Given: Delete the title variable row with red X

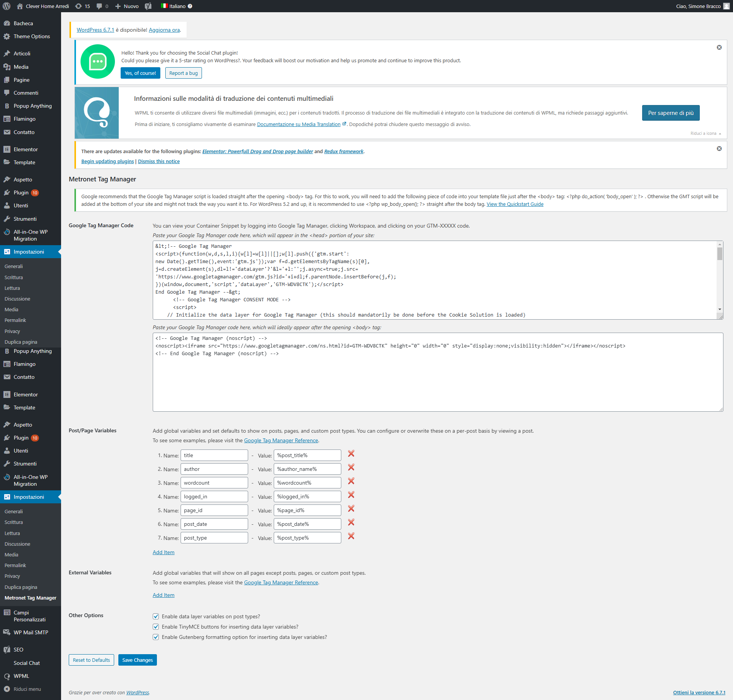Looking at the screenshot, I should pyautogui.click(x=351, y=454).
